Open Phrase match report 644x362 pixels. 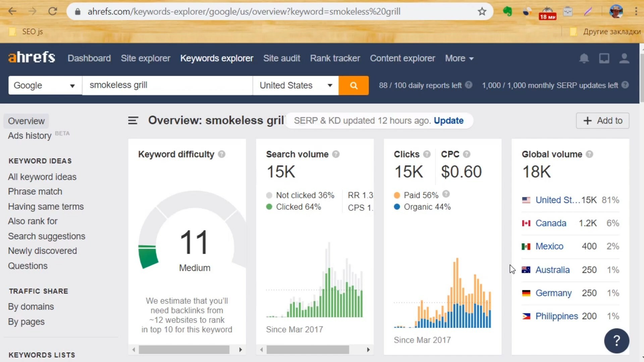click(35, 191)
